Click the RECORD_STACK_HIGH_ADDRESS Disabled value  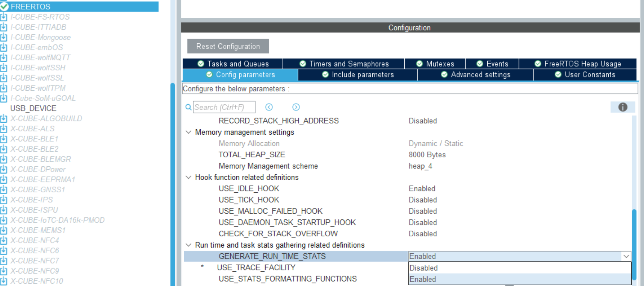tap(423, 121)
